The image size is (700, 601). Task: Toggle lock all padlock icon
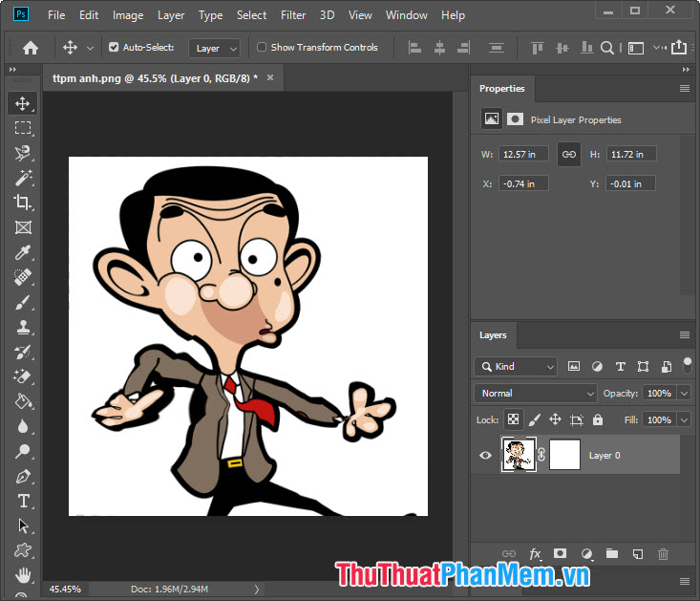coord(597,419)
